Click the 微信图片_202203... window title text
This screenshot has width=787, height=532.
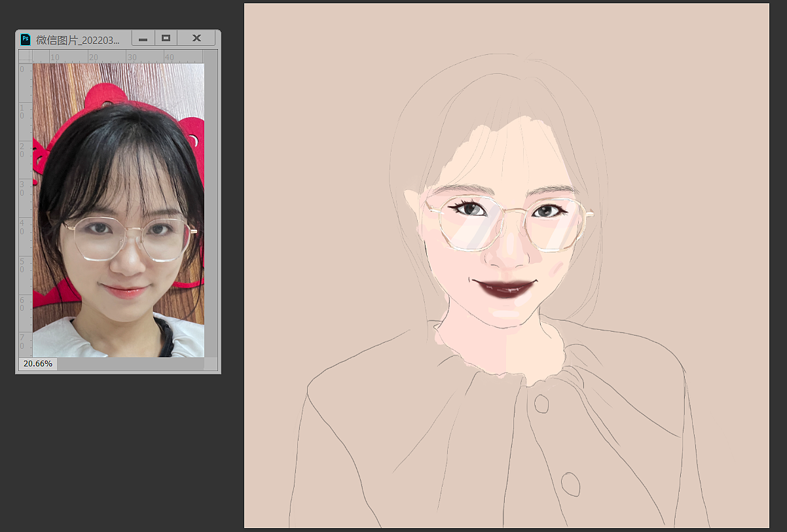click(78, 39)
